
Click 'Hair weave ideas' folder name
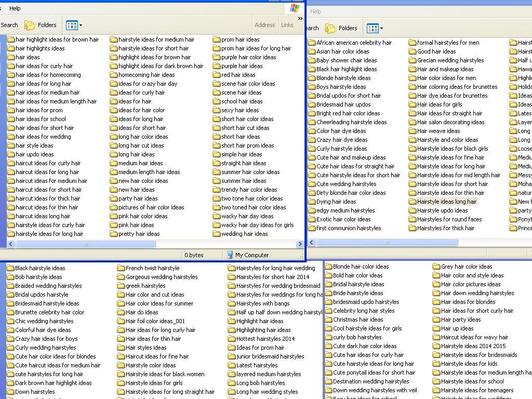click(438, 130)
